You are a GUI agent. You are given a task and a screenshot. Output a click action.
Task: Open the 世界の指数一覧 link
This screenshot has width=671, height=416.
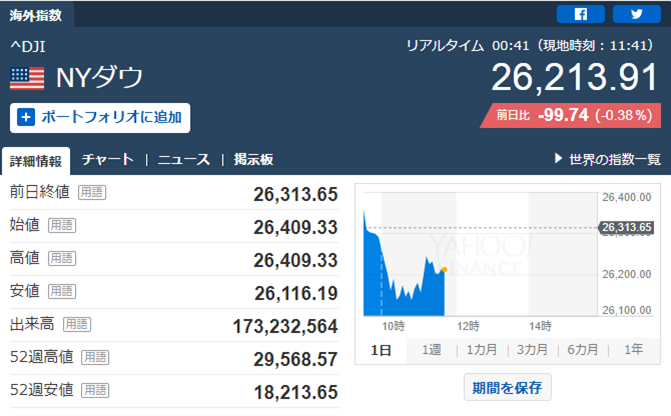(x=615, y=160)
